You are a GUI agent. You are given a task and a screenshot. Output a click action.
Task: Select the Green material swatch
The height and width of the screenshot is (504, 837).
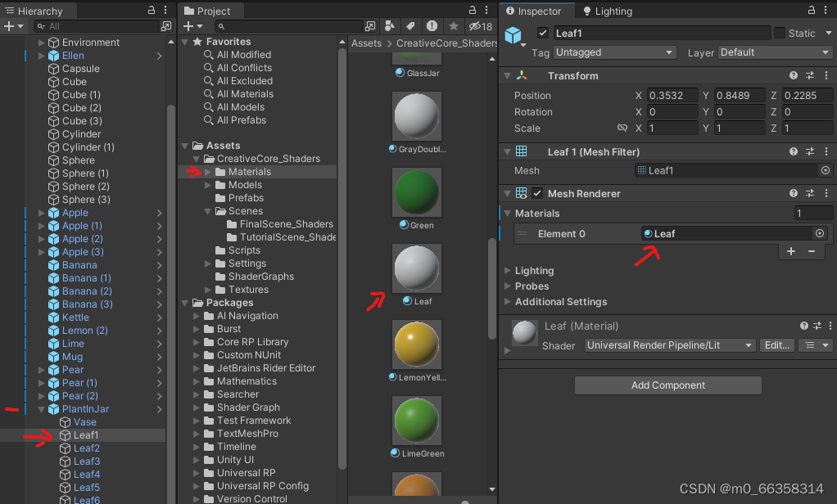[x=416, y=191]
